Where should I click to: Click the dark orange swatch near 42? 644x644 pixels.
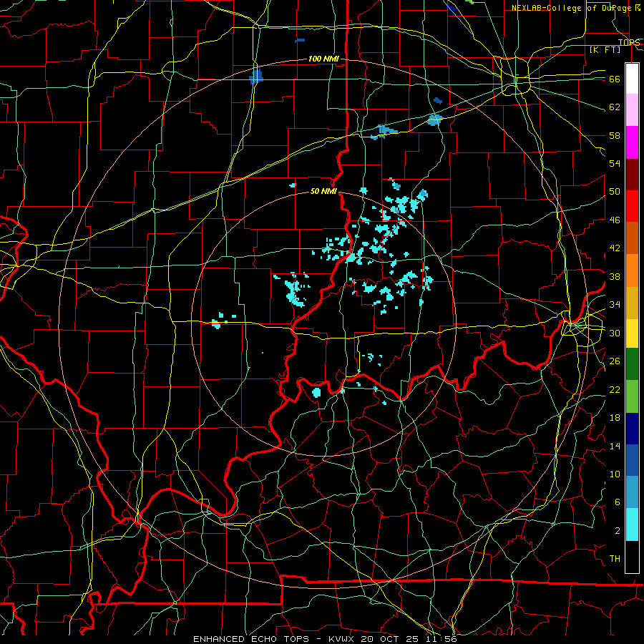pyautogui.click(x=632, y=238)
